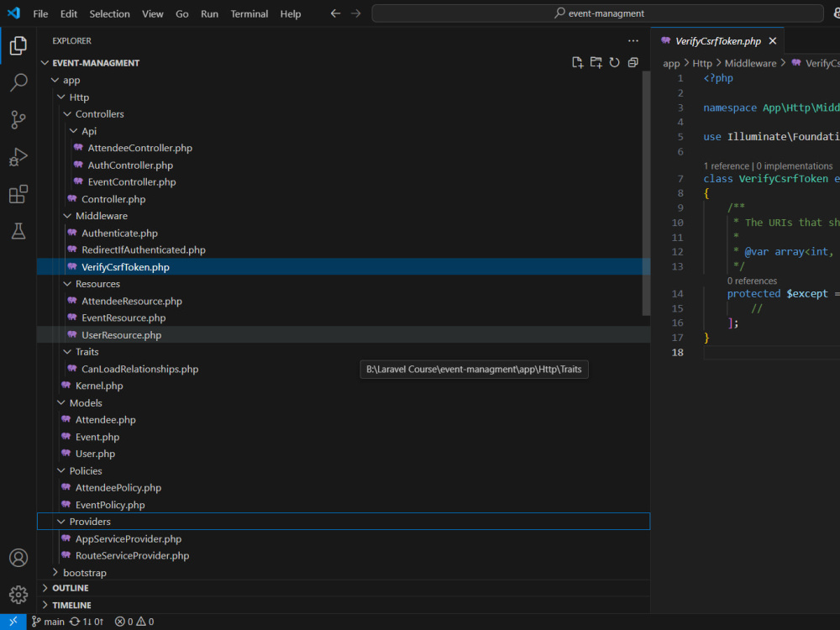Viewport: 840px width, 630px height.
Task: Collapse the Resources folder
Action: 67,284
